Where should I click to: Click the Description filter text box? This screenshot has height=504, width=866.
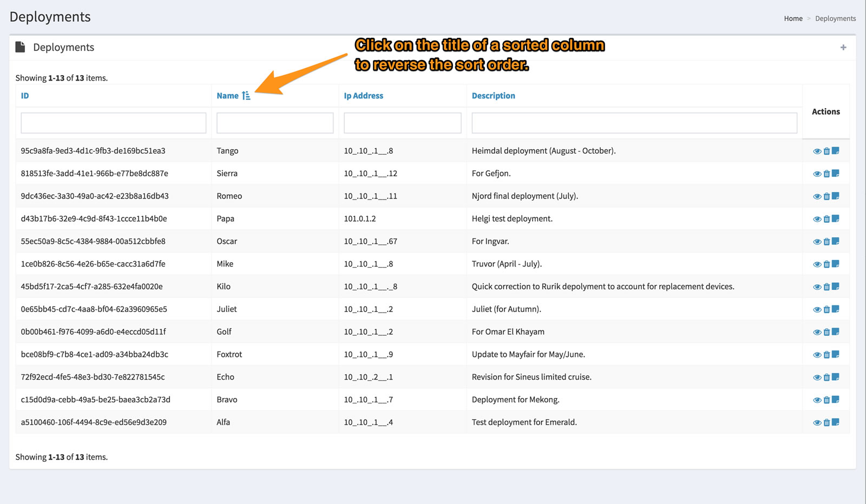[634, 123]
